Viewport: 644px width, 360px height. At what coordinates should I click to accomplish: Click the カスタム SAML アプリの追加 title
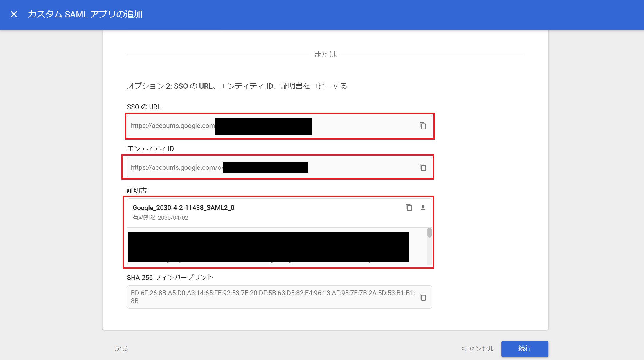85,14
